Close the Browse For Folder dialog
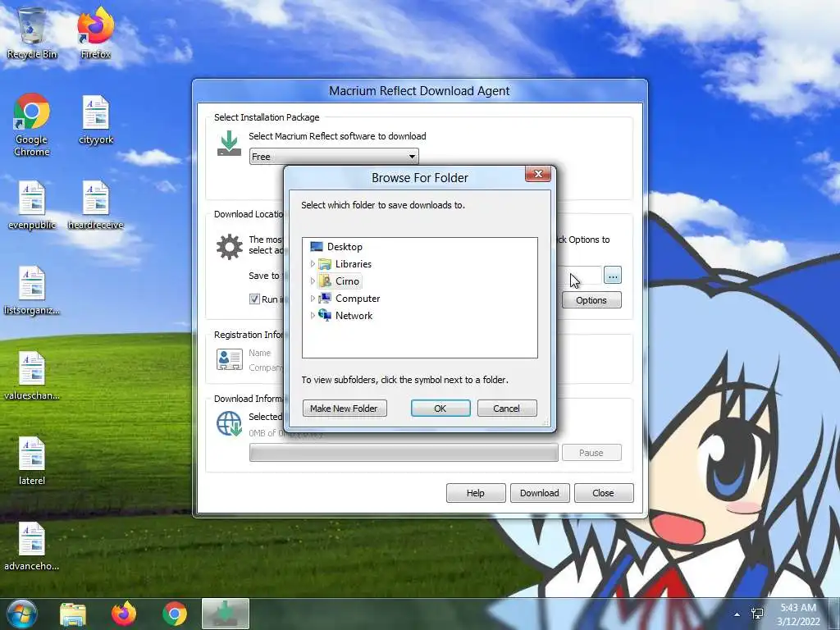The height and width of the screenshot is (630, 840). click(x=538, y=174)
